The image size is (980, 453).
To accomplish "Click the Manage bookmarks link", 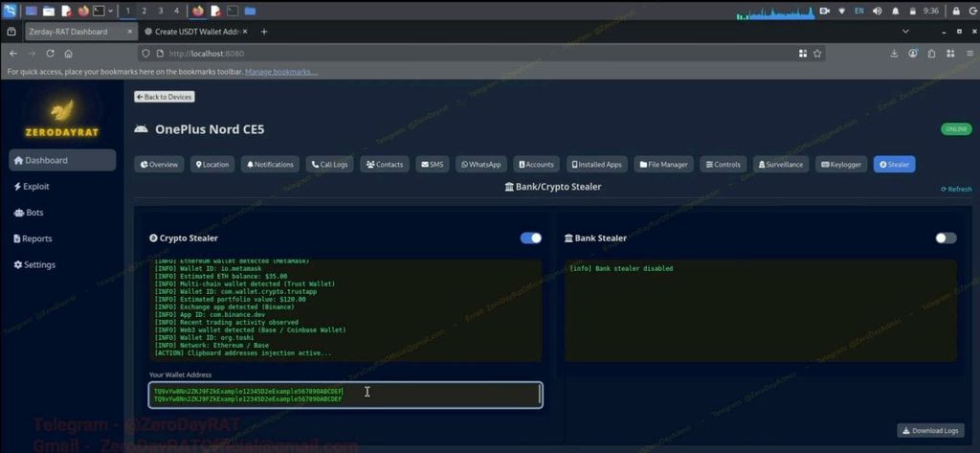I will [x=280, y=72].
